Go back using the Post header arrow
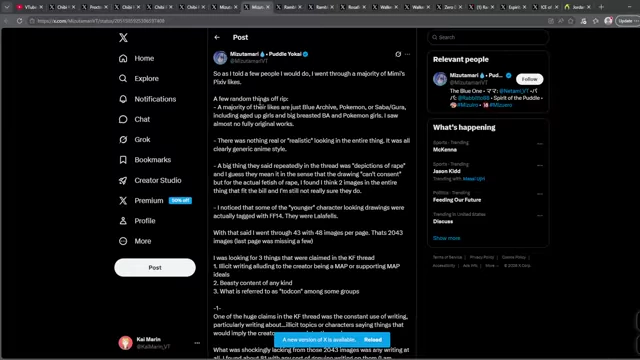The width and height of the screenshot is (640, 360). pyautogui.click(x=217, y=37)
